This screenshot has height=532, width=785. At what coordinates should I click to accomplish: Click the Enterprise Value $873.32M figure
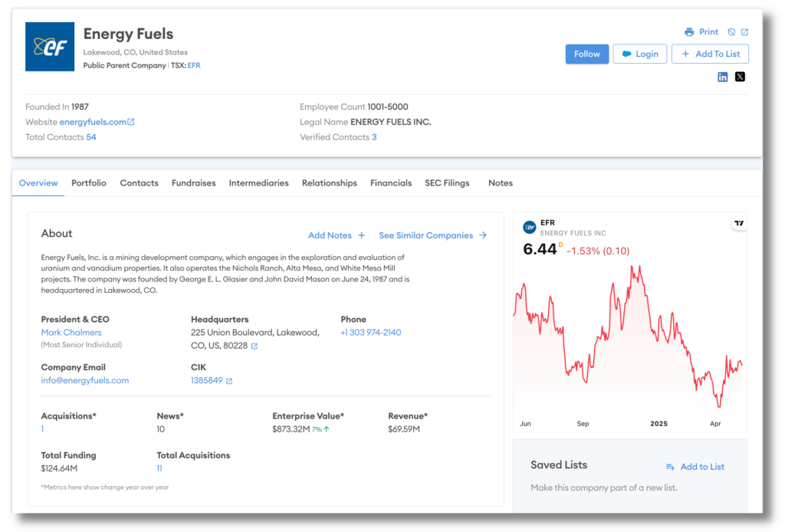point(291,429)
